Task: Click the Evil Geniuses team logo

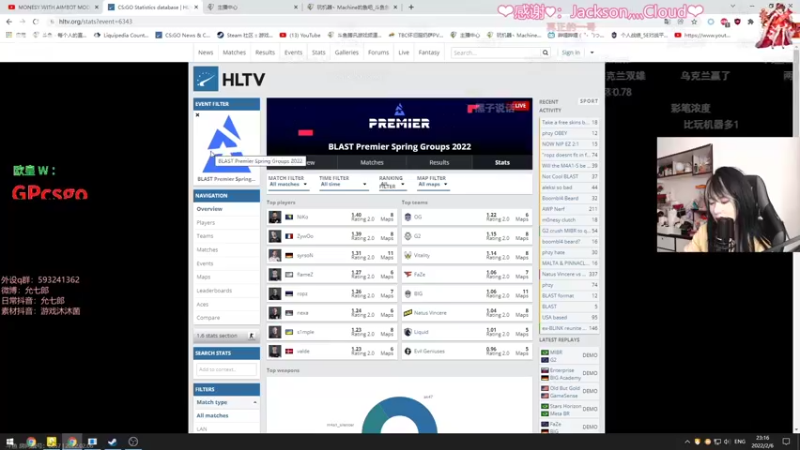Action: (x=408, y=351)
